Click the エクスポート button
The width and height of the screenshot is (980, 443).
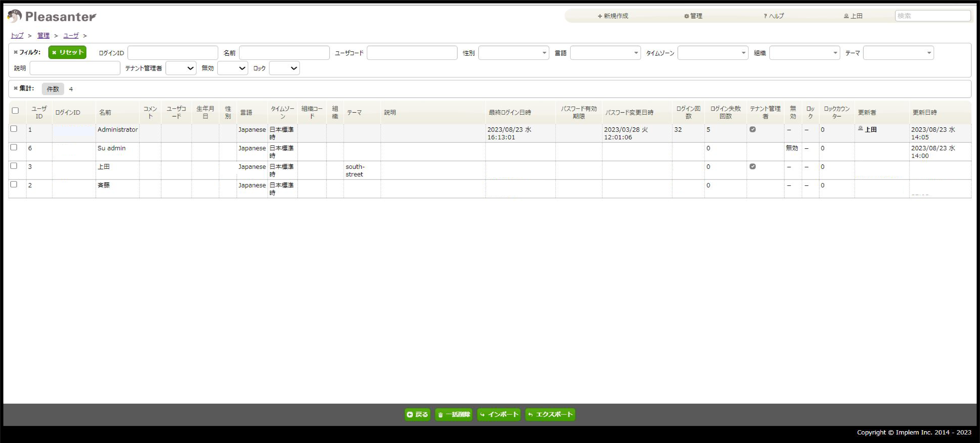[x=550, y=414]
